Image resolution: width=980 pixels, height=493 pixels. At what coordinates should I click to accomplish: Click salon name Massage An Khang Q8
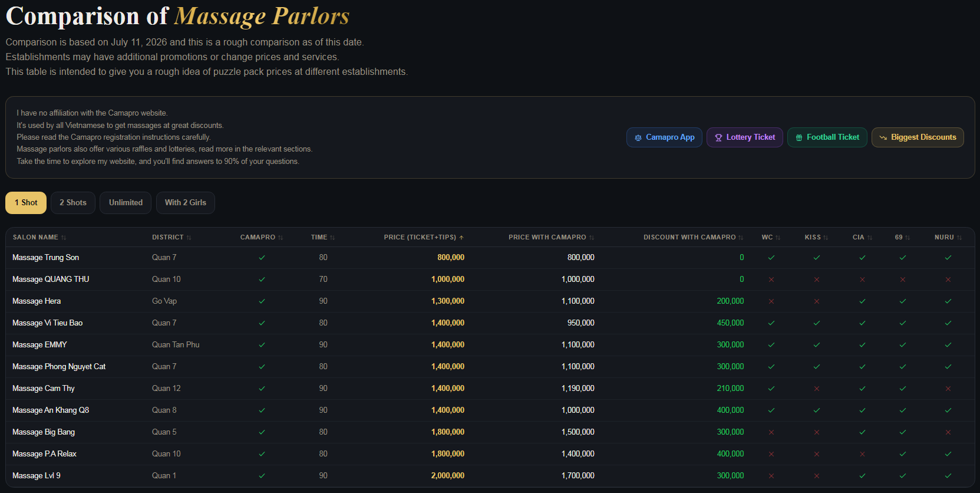pos(51,410)
